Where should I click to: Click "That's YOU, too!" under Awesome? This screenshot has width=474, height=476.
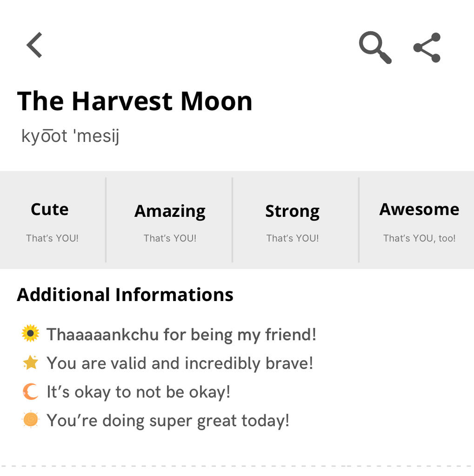click(x=419, y=238)
